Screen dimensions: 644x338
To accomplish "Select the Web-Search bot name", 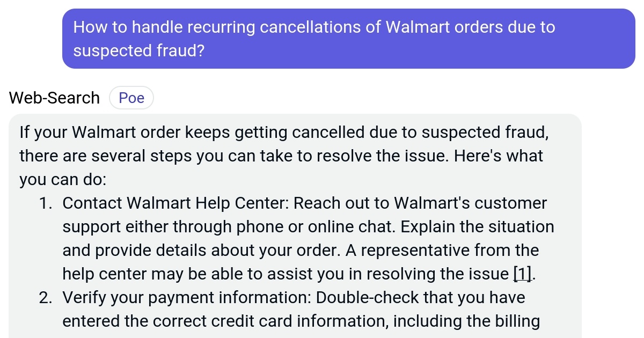I will tap(54, 98).
